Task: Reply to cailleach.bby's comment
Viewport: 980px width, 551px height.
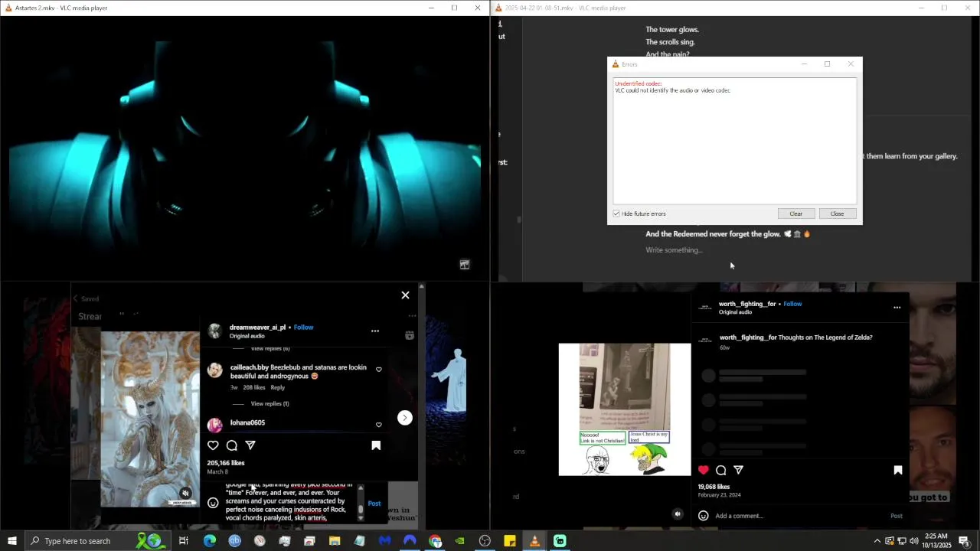Action: (x=278, y=387)
